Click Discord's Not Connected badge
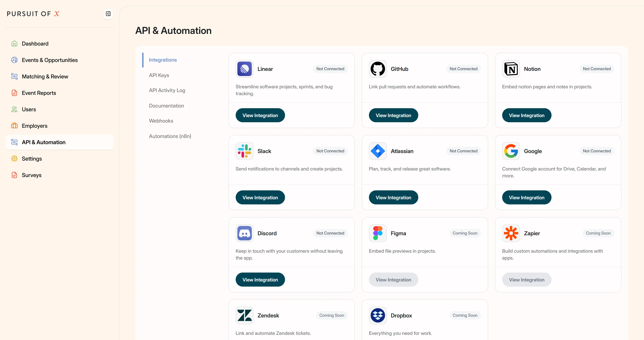644x340 pixels. coord(330,233)
